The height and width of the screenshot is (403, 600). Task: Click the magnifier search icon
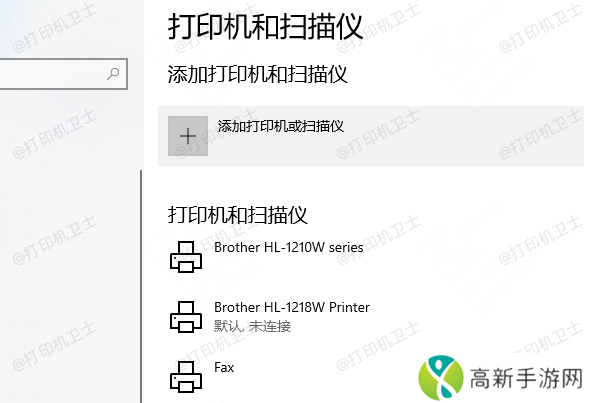[x=113, y=73]
